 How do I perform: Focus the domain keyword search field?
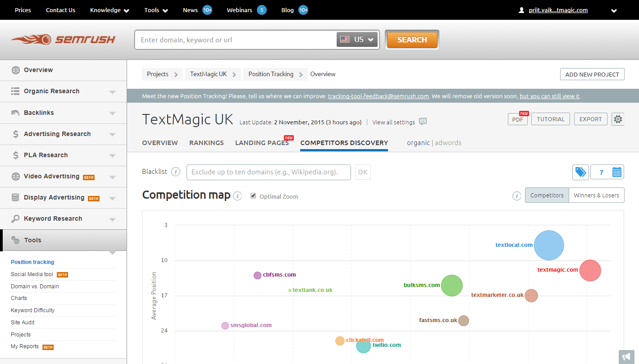tap(236, 40)
